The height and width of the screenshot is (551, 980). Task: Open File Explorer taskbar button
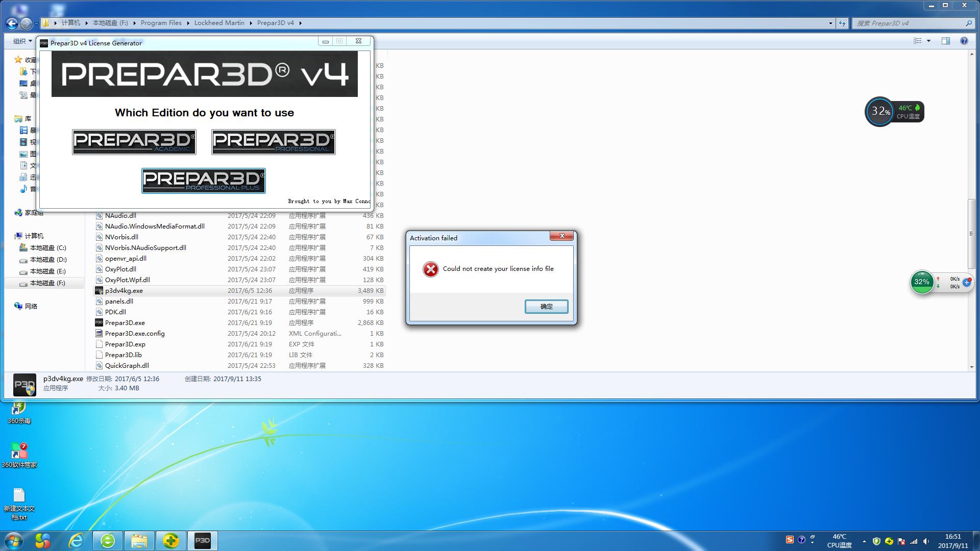(139, 541)
